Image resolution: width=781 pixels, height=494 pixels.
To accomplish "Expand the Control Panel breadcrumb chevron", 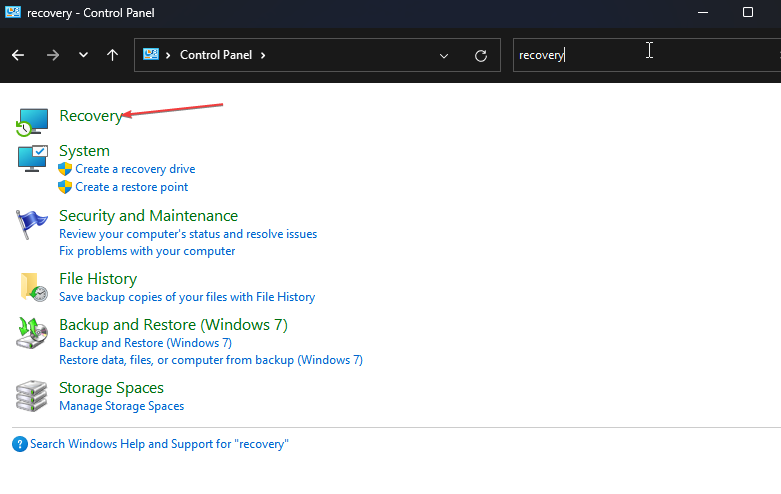I will tap(263, 55).
